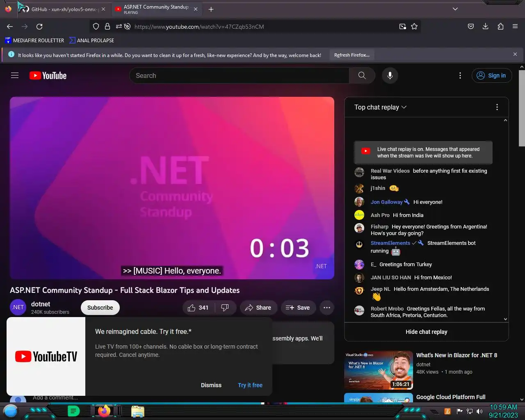Click the Firefox address bar URL
525x420 pixels.
pyautogui.click(x=199, y=27)
